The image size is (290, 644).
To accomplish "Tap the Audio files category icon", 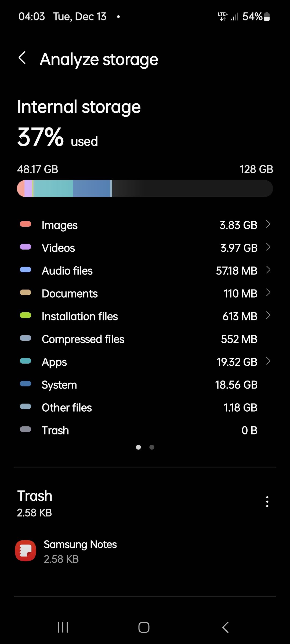I will [x=26, y=270].
